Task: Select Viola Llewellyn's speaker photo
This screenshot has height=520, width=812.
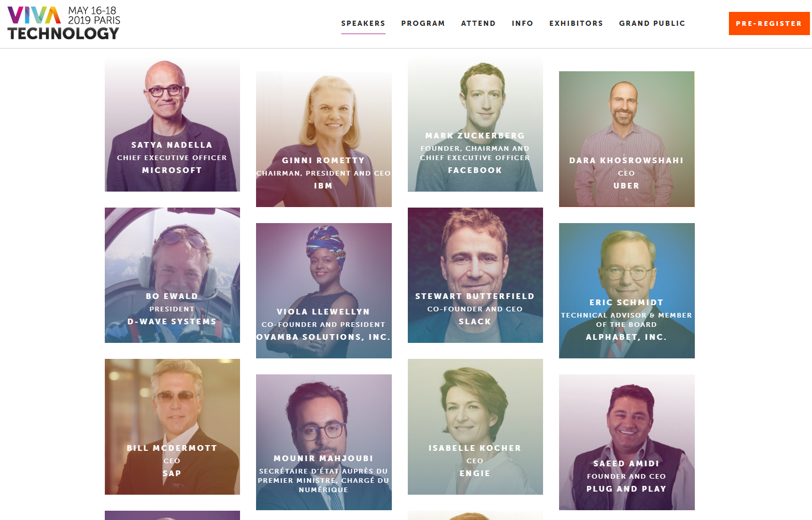Action: [324, 291]
